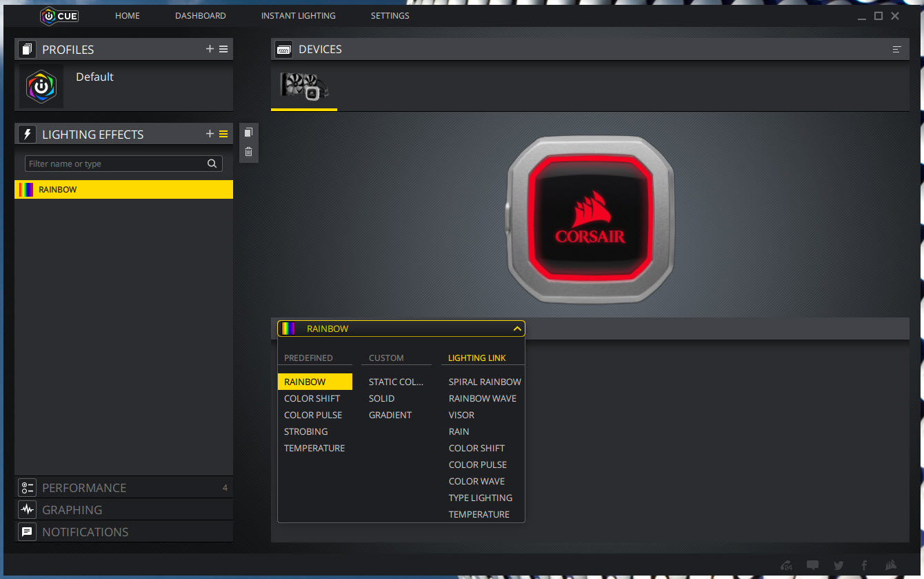Image resolution: width=924 pixels, height=579 pixels.
Task: Choose predefined RAINBOW effect
Action: pos(315,382)
